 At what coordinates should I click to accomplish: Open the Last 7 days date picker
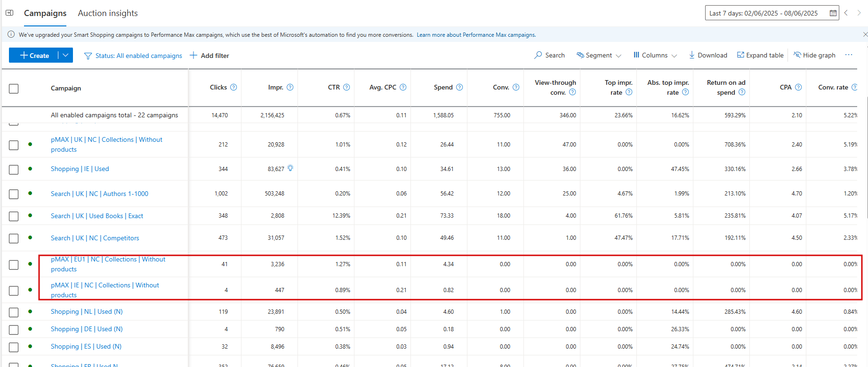click(772, 13)
